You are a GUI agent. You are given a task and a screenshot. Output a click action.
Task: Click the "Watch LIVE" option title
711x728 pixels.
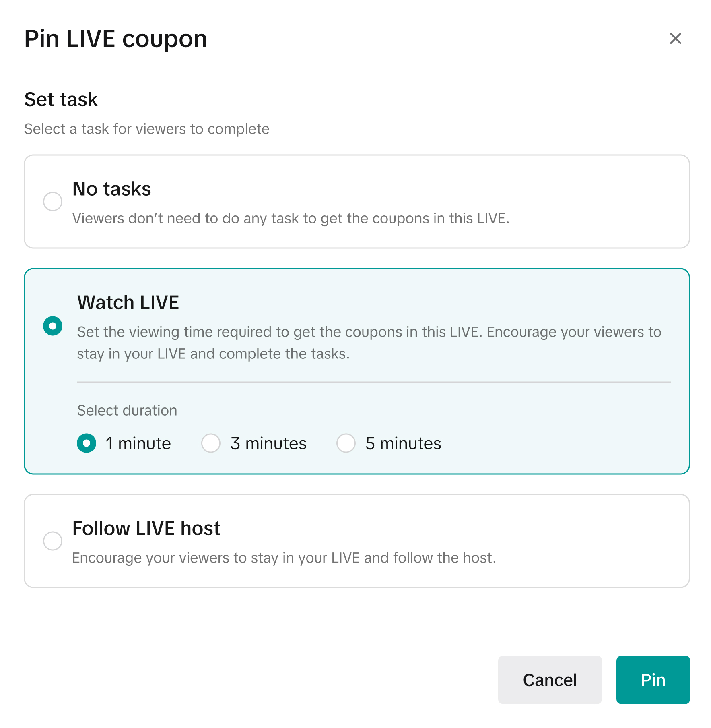(128, 302)
